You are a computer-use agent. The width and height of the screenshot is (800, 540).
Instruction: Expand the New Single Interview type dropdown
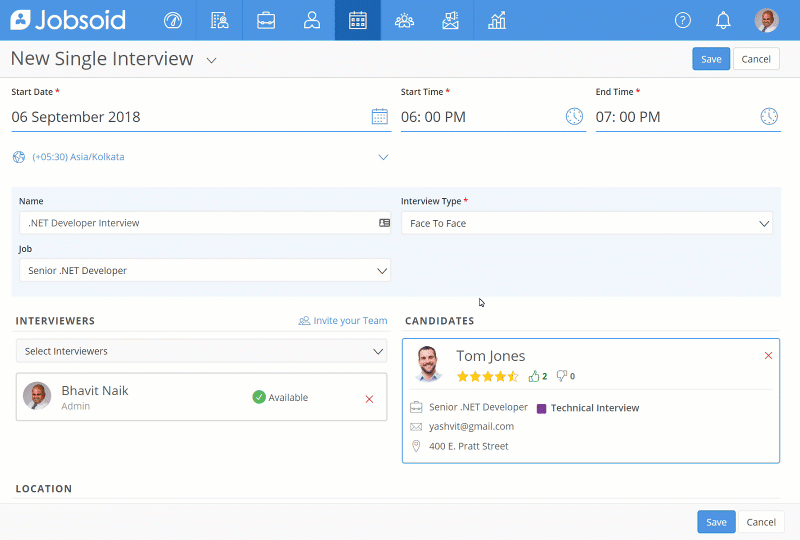[211, 60]
